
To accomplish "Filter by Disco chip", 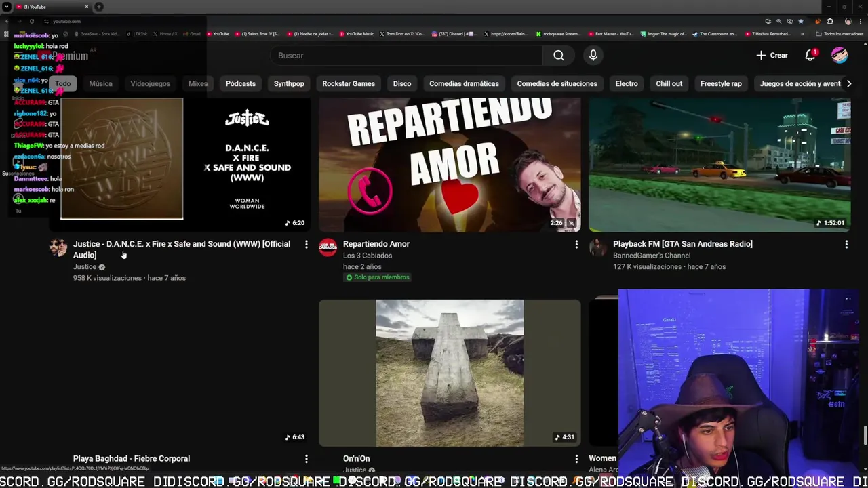I will (x=402, y=83).
